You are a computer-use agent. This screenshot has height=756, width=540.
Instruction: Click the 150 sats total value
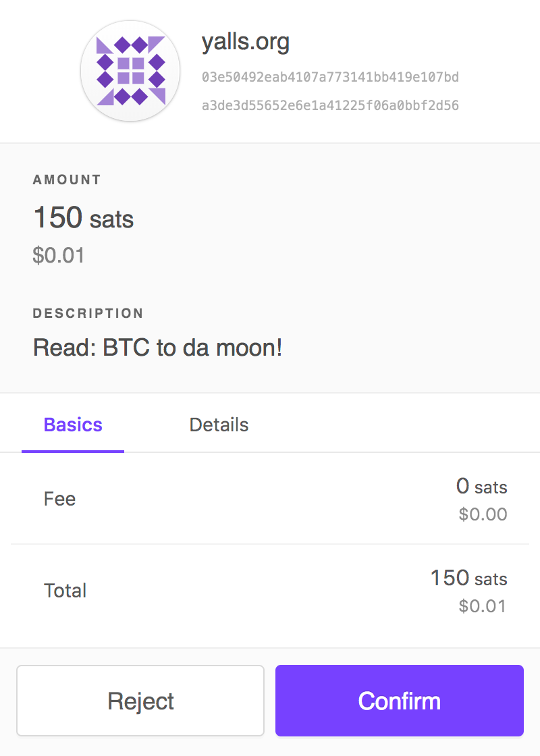pyautogui.click(x=468, y=578)
